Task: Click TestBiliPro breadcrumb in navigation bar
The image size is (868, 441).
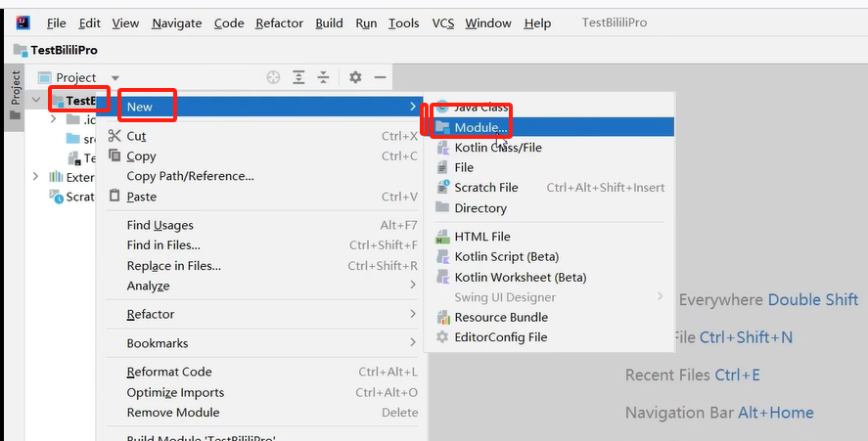Action: tap(56, 50)
